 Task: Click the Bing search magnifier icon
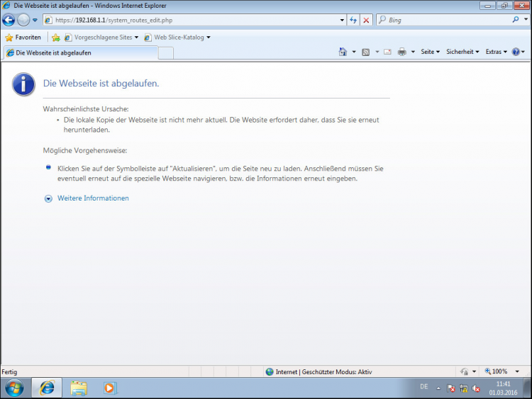[516, 20]
